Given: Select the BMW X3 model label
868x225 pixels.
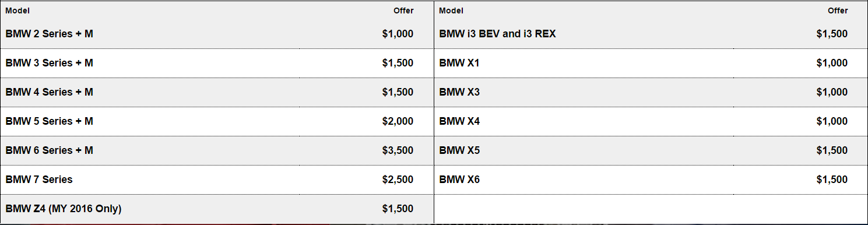Looking at the screenshot, I should point(459,92).
